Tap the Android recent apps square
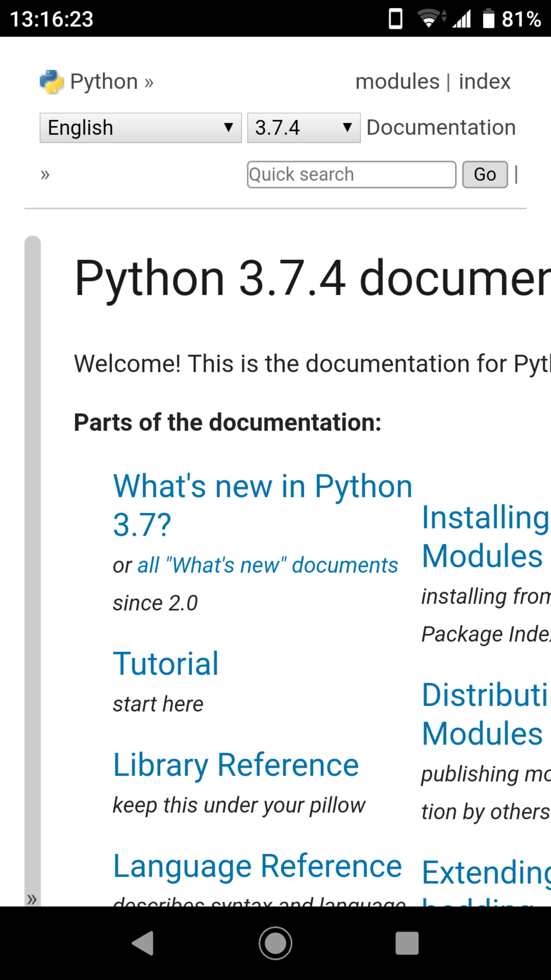The image size is (551, 980). tap(407, 943)
